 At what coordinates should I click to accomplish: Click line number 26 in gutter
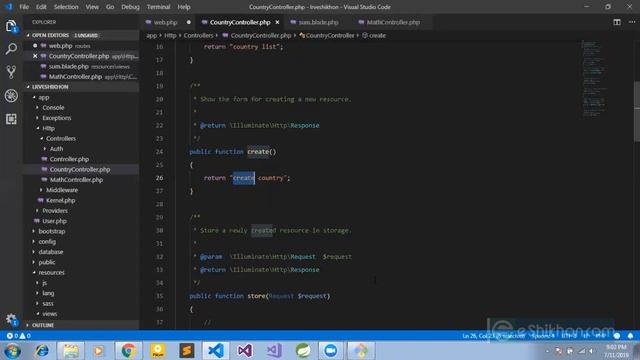click(159, 178)
